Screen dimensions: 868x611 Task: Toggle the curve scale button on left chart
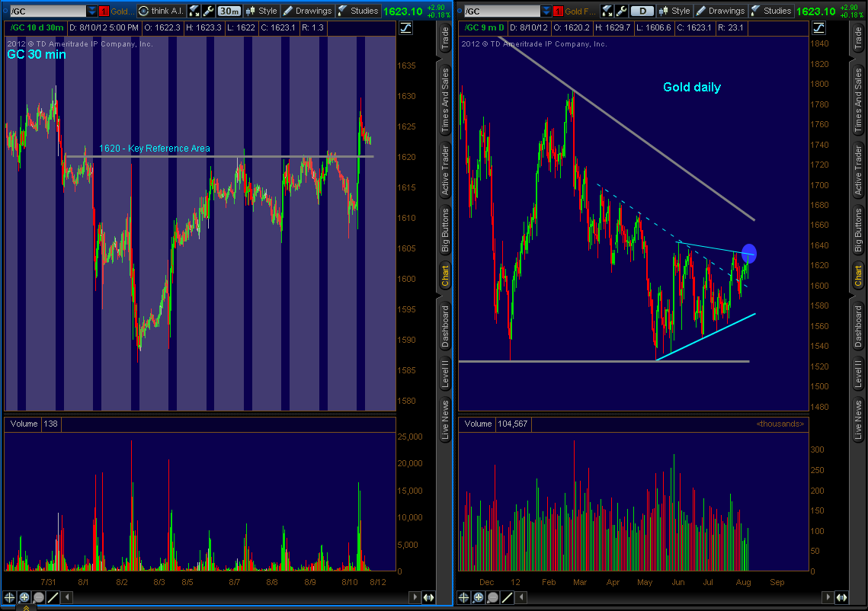coord(405,28)
